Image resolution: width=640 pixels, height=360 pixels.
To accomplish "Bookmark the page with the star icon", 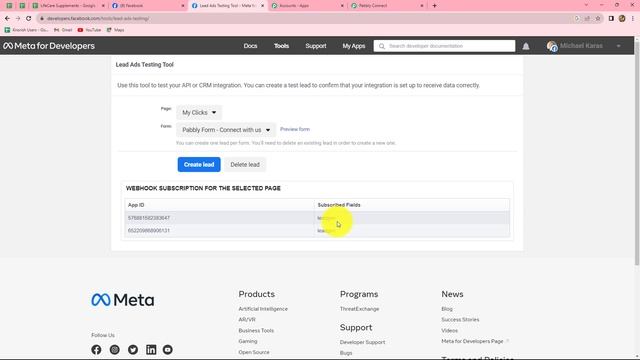I will coord(598,18).
